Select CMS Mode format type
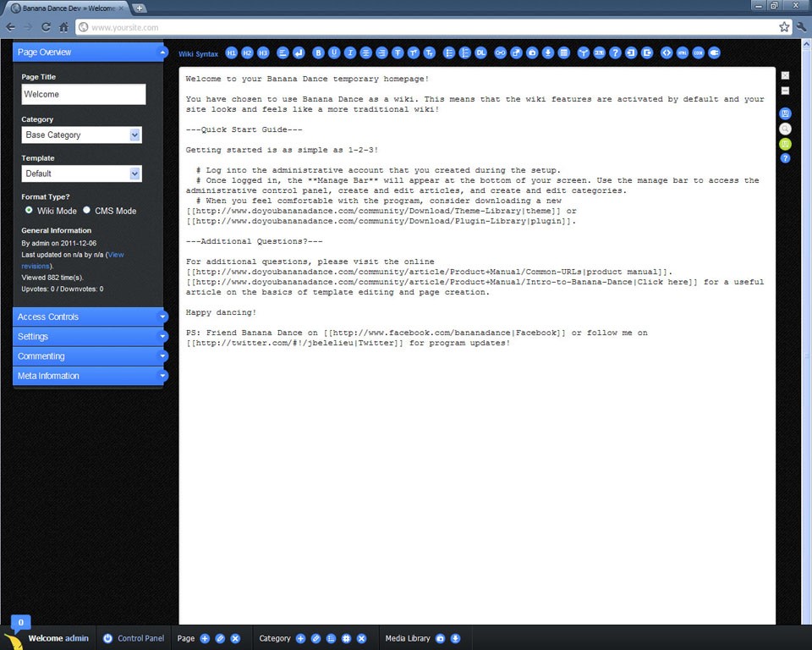 point(86,210)
